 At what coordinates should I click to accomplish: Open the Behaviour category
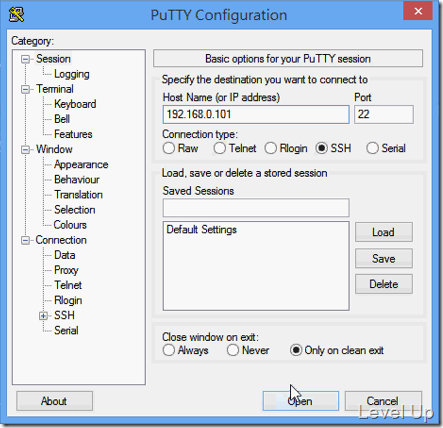tap(77, 179)
